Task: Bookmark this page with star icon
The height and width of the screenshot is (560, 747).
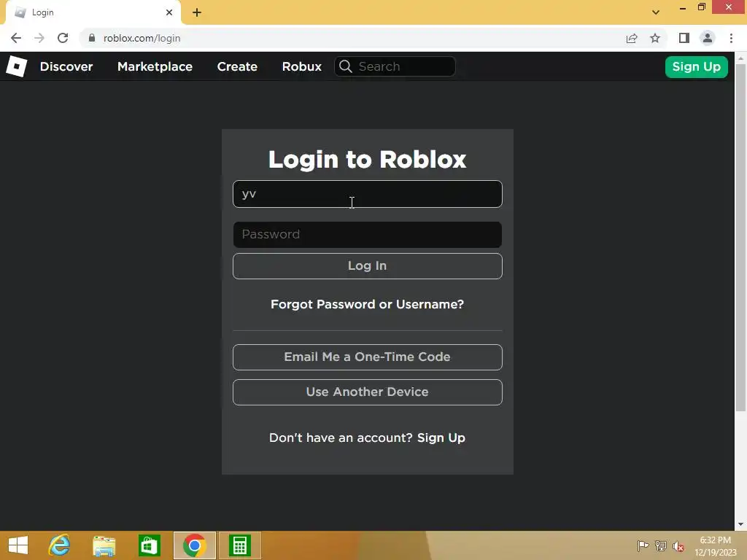Action: click(656, 38)
